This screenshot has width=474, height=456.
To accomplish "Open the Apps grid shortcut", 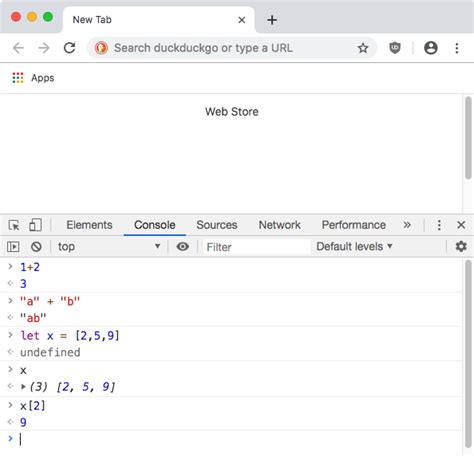I will tap(33, 78).
